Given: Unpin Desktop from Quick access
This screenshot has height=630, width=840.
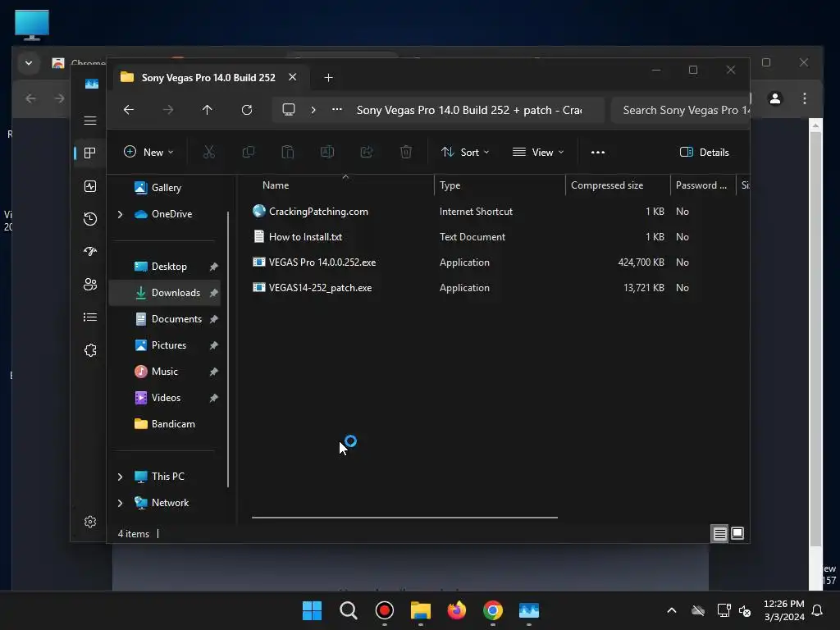Looking at the screenshot, I should 214,267.
